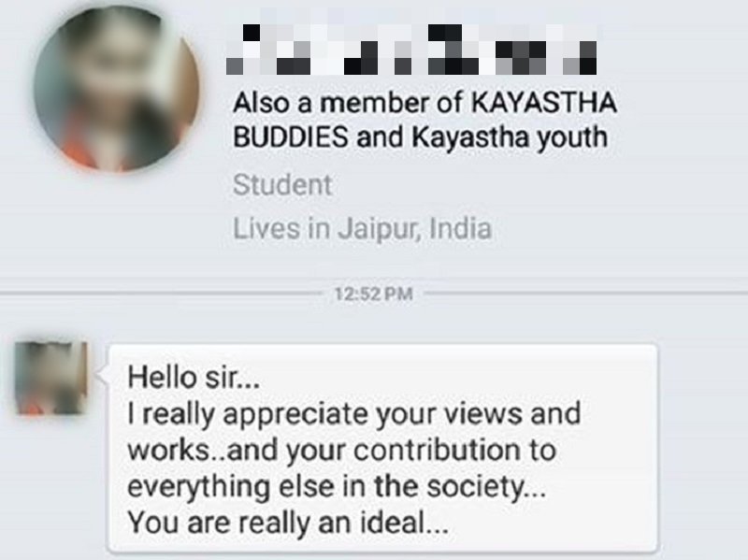Tap 'everything else in the society...' line
Image resolution: width=748 pixels, height=560 pixels.
[x=337, y=486]
